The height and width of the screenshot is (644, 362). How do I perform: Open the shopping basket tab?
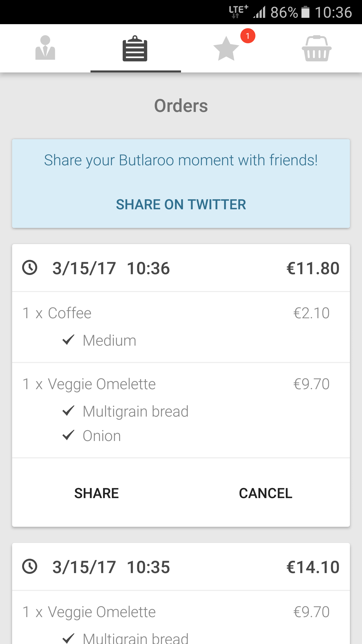[x=316, y=48]
